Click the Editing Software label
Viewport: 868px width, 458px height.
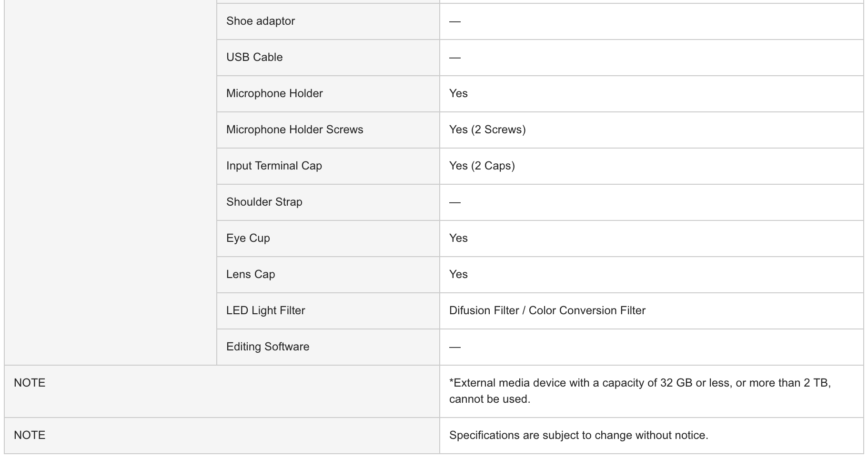(x=268, y=347)
